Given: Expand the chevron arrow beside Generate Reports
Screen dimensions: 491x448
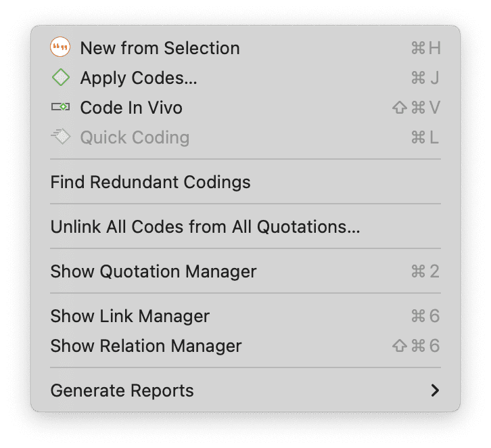Looking at the screenshot, I should tap(435, 390).
